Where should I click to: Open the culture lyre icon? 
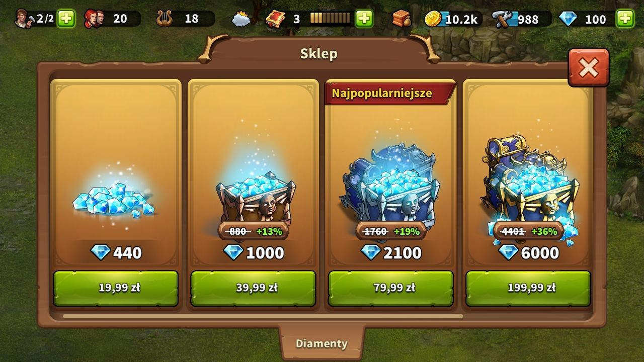(x=164, y=19)
